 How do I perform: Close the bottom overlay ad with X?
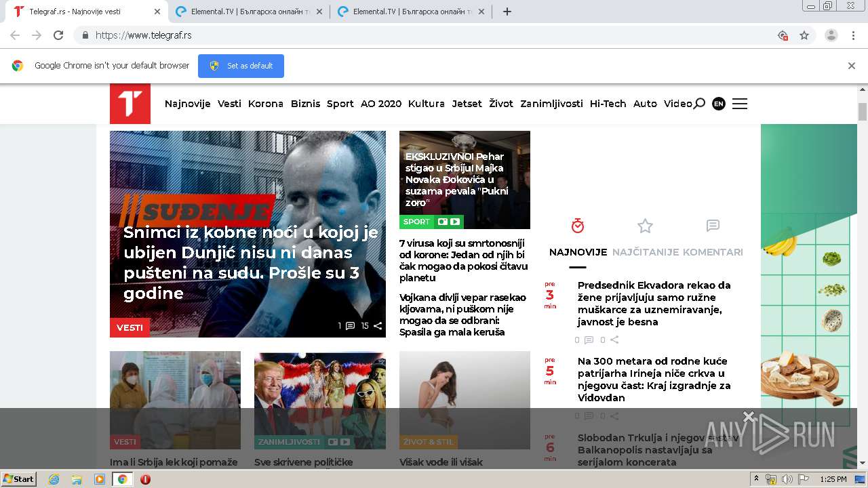tap(749, 415)
